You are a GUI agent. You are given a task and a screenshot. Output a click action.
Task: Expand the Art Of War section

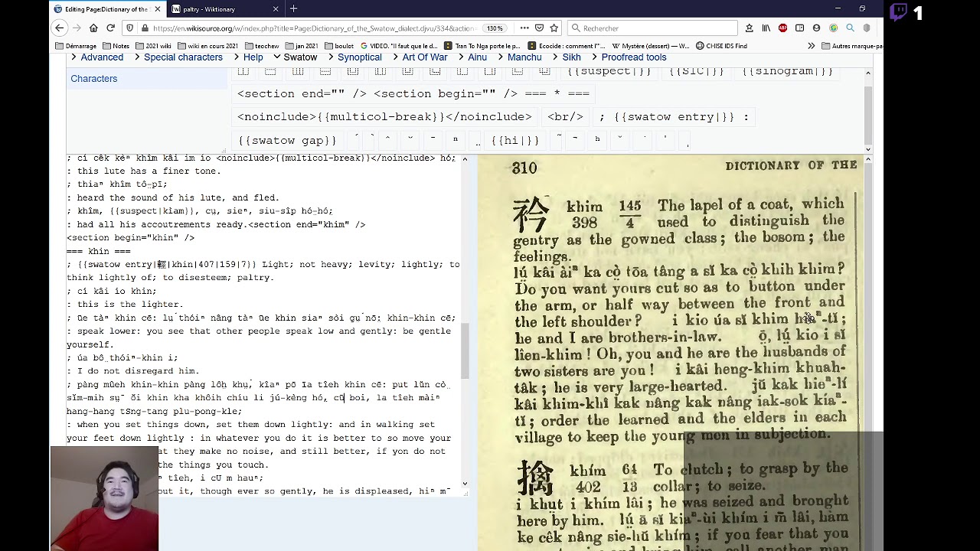(420, 57)
